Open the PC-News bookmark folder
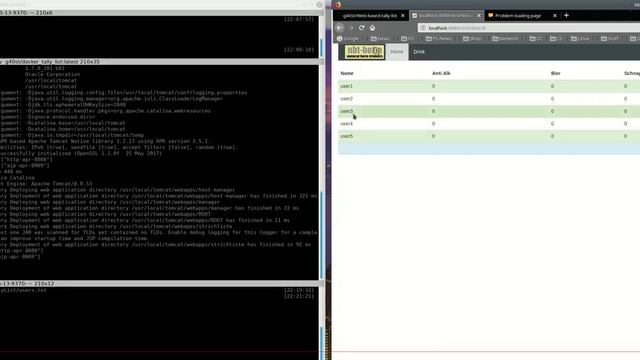This screenshot has width=640, height=360. (x=439, y=38)
